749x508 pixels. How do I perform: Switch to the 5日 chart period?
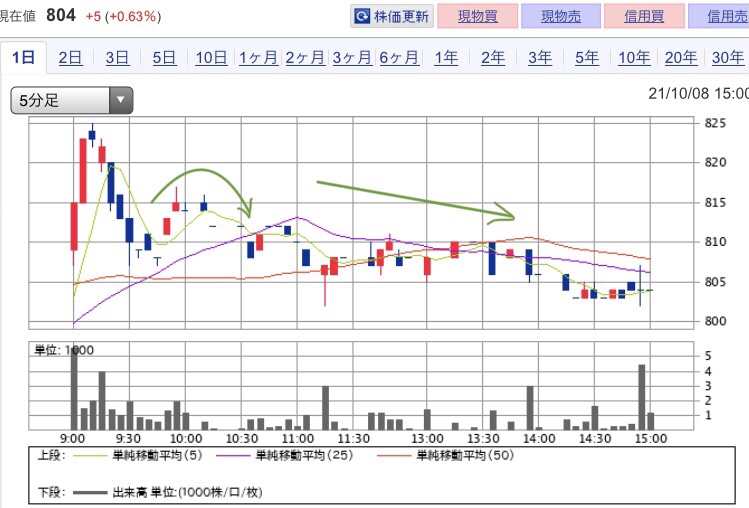point(164,58)
